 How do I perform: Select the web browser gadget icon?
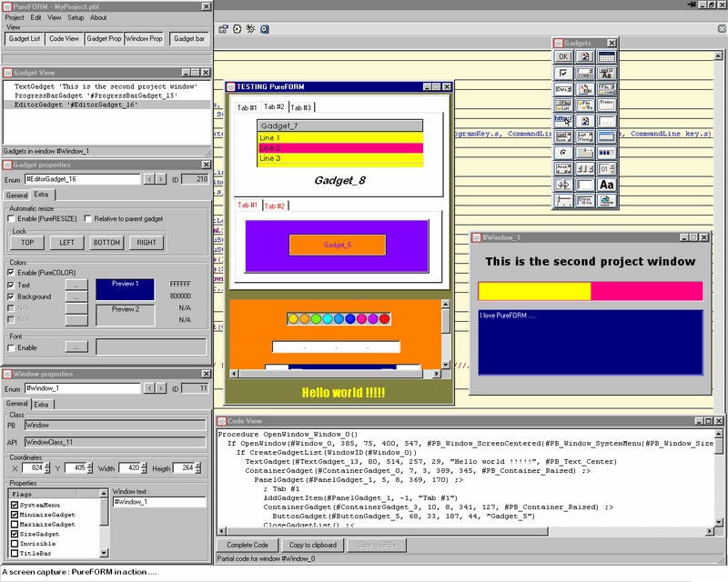click(x=607, y=200)
